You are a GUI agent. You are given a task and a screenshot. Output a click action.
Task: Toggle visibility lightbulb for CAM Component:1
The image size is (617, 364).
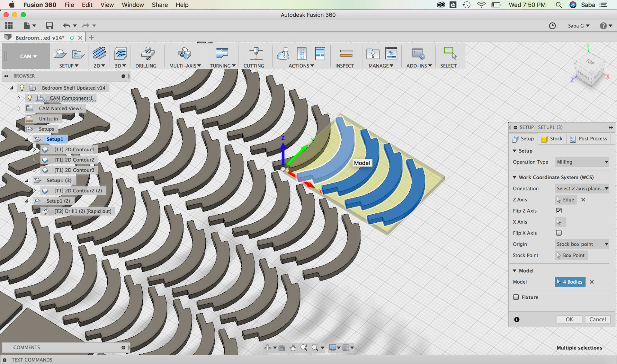30,98
